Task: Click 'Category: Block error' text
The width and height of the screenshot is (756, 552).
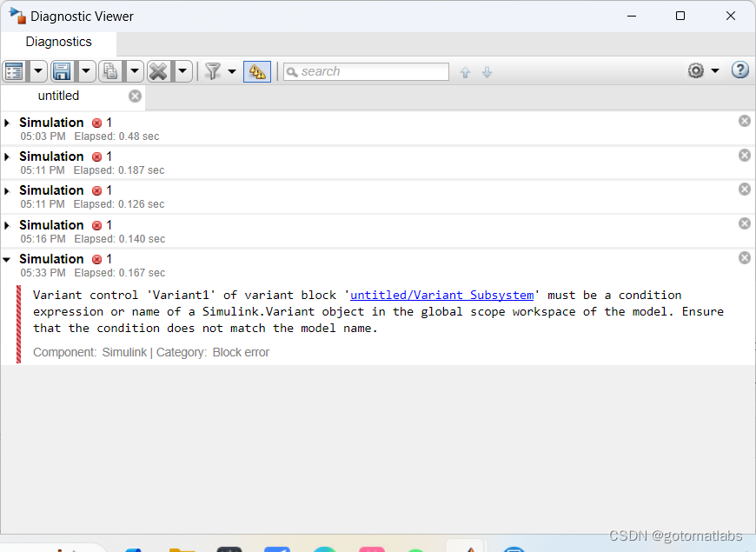Action: (213, 353)
